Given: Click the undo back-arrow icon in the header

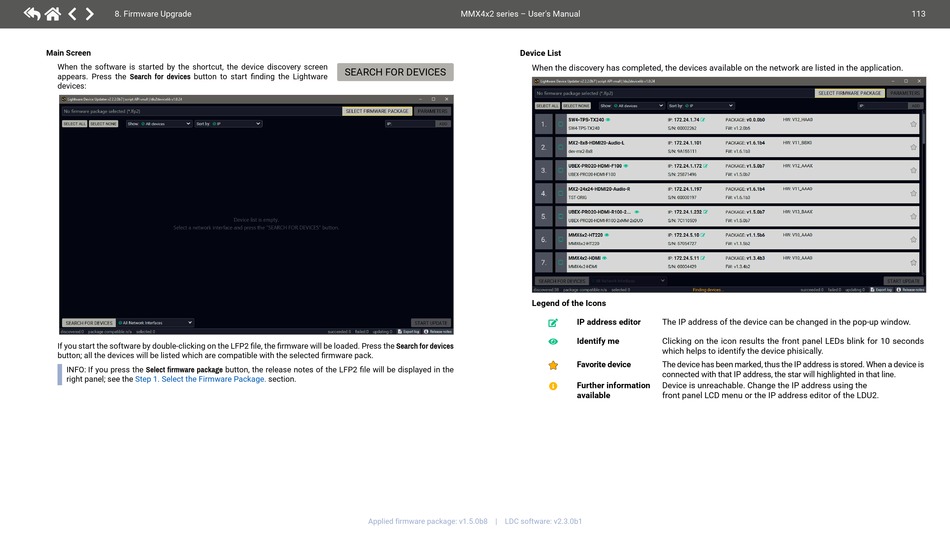Looking at the screenshot, I should [32, 14].
